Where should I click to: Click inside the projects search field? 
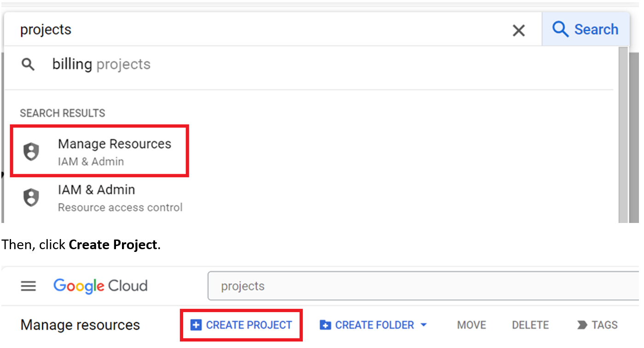[184, 29]
